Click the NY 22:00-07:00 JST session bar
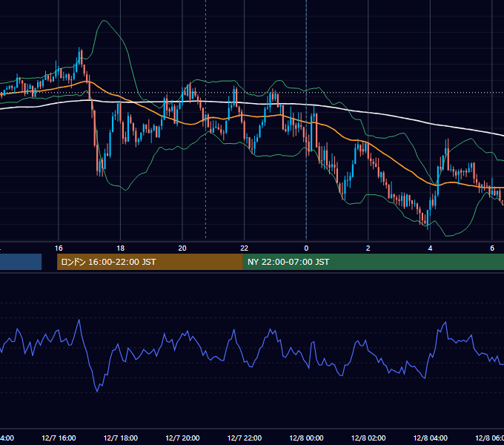Image resolution: width=504 pixels, height=445 pixels. (x=373, y=262)
